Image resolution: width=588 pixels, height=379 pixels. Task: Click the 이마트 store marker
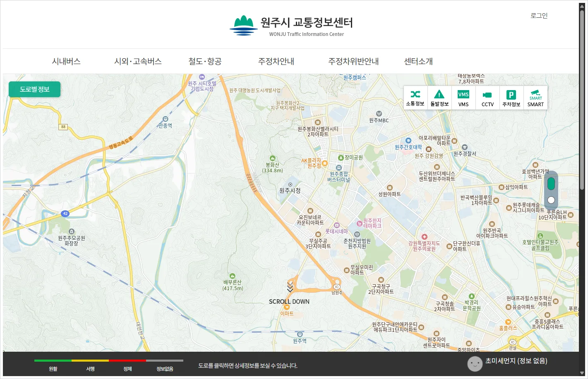pyautogui.click(x=287, y=307)
